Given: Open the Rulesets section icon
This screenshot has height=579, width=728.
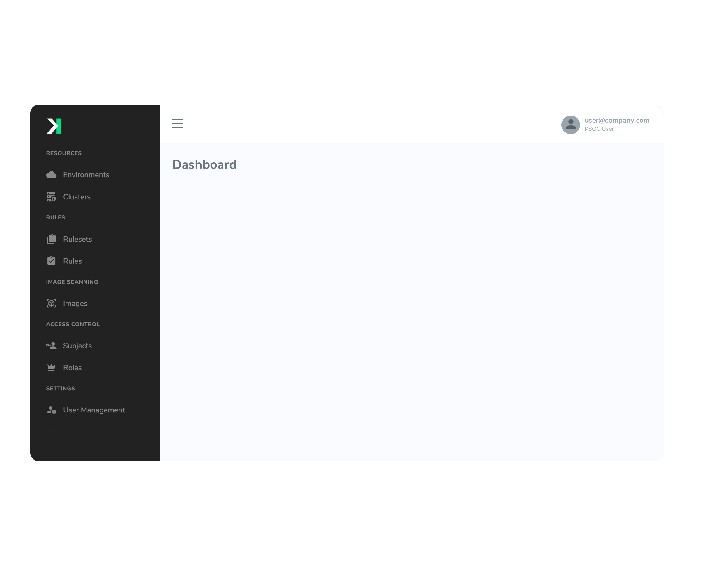Looking at the screenshot, I should [52, 239].
